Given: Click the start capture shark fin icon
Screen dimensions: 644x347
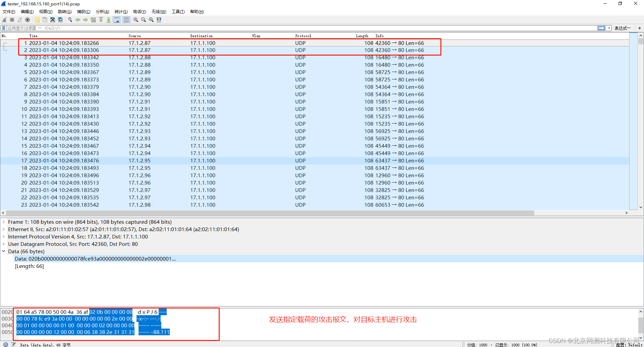Looking at the screenshot, I should coord(4,20).
